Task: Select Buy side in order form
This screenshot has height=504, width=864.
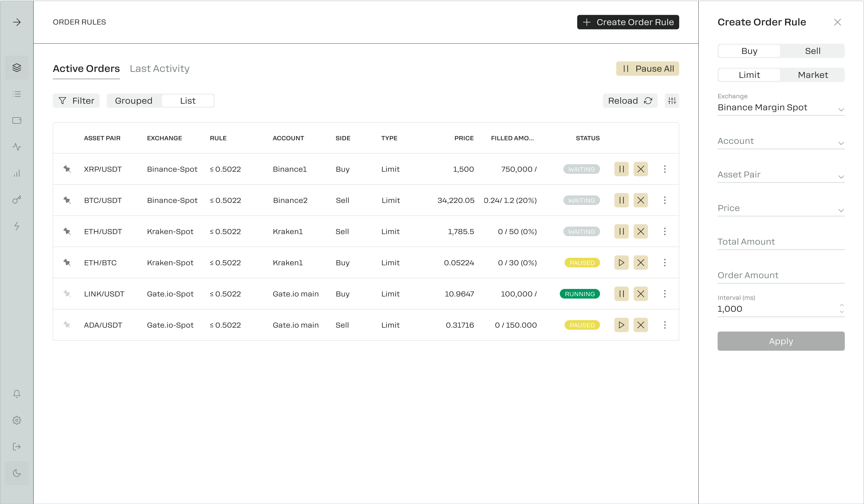Action: click(749, 51)
